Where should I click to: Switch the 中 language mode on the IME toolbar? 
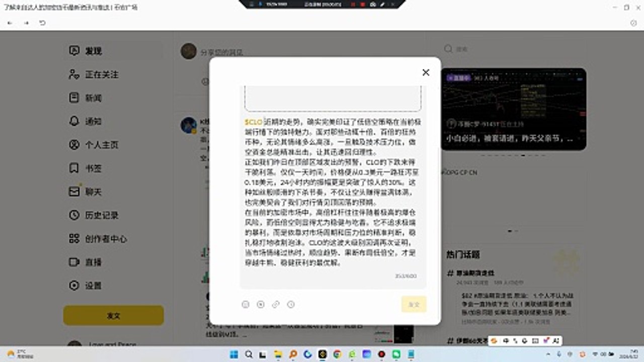pyautogui.click(x=506, y=341)
